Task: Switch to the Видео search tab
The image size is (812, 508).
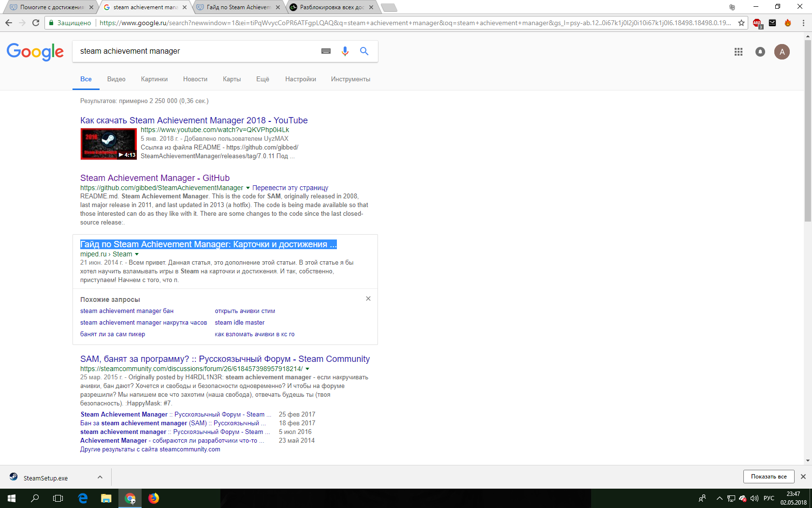Action: 116,79
